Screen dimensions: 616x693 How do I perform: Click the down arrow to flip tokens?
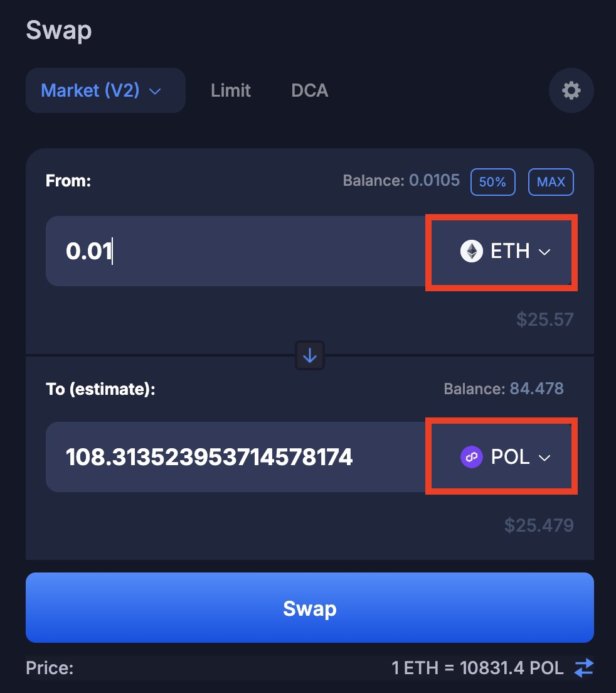pyautogui.click(x=309, y=355)
